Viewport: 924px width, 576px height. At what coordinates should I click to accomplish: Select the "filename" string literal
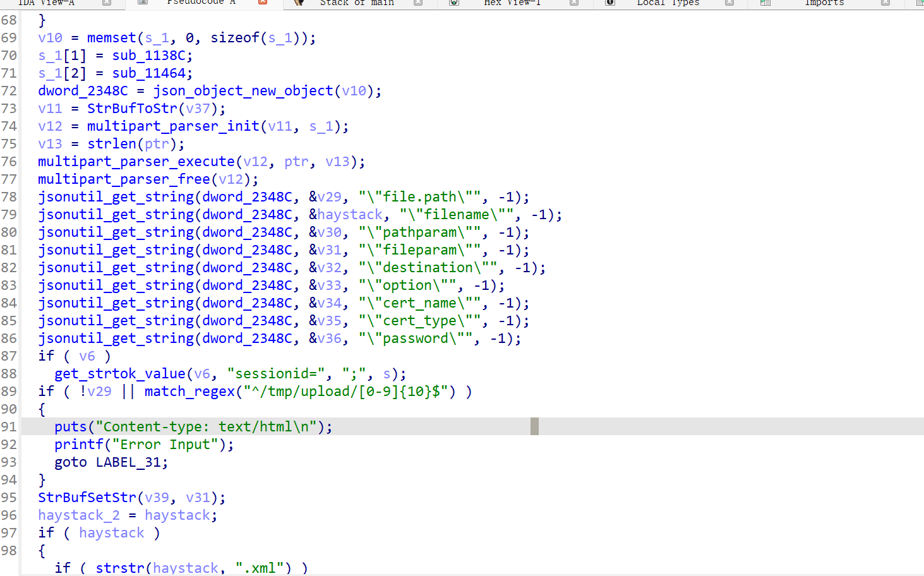tap(456, 215)
